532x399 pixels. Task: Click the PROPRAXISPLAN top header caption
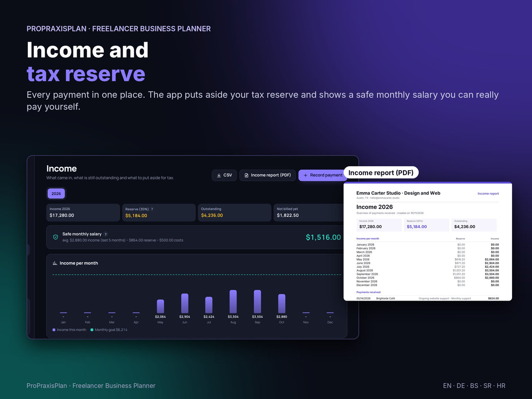(x=118, y=29)
